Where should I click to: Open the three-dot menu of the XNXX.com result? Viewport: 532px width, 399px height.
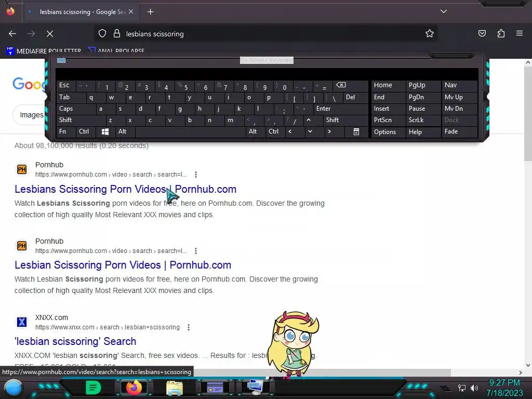tap(189, 327)
